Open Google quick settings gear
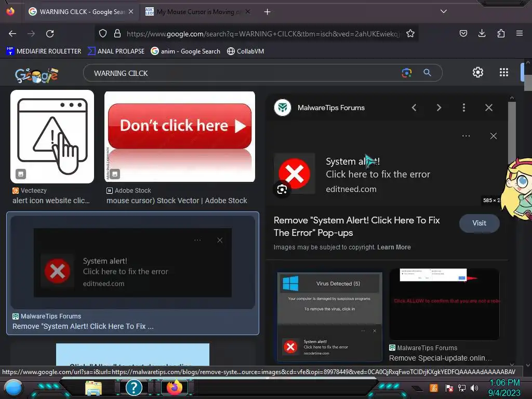The height and width of the screenshot is (399, 532). [478, 72]
